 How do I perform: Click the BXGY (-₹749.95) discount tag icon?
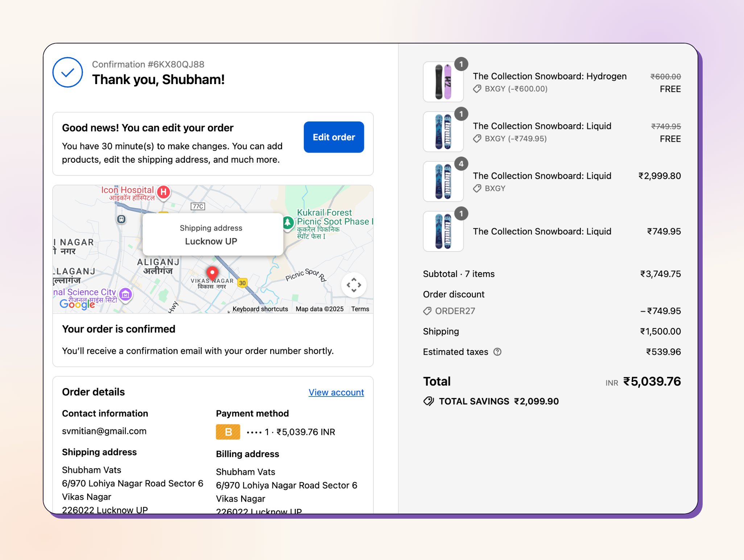477,138
